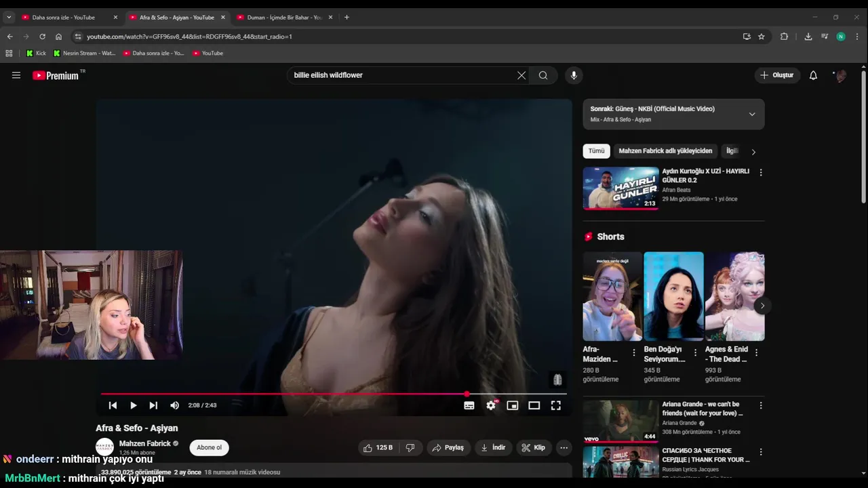
Task: Seek on the video progress bar
Action: click(334, 394)
